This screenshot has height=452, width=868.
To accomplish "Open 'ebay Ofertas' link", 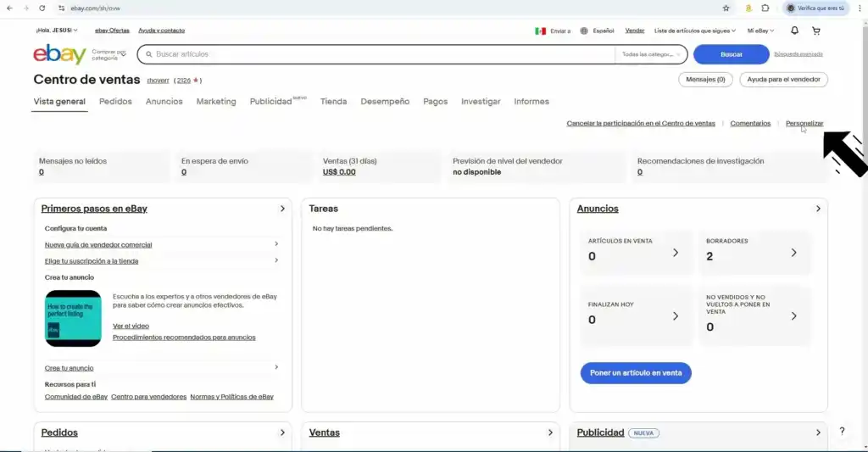I will tap(112, 31).
